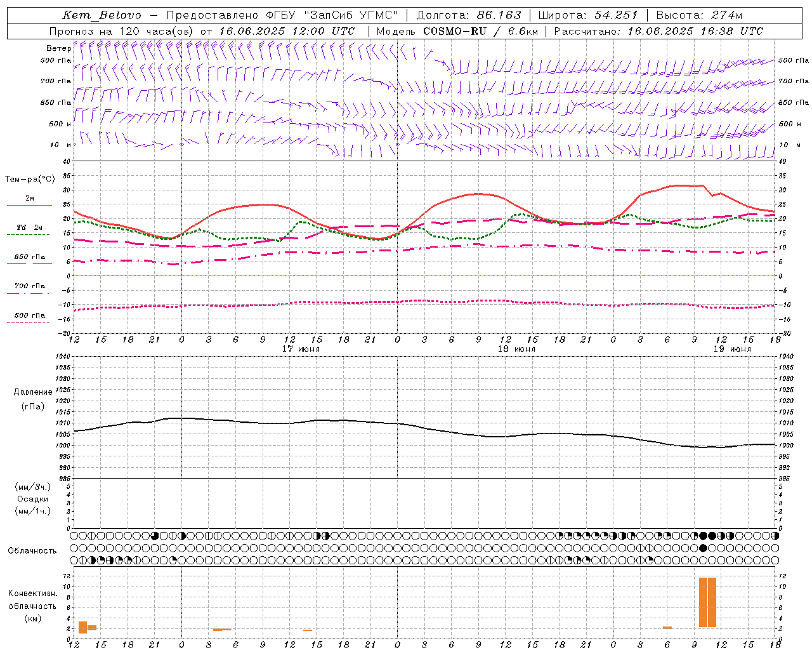Click the tall orange convective bar on 19 июня
812x650 pixels.
click(x=707, y=602)
